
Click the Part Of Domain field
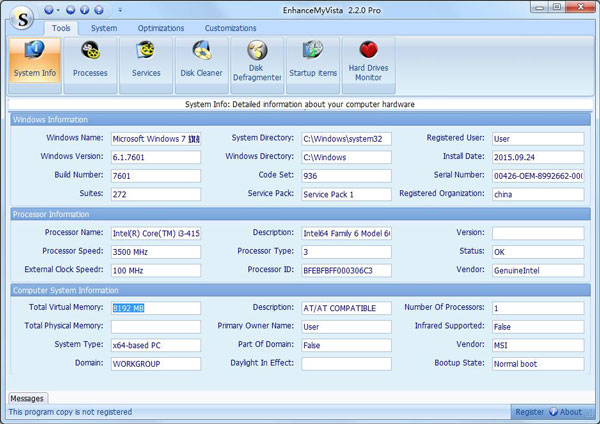[x=346, y=345]
